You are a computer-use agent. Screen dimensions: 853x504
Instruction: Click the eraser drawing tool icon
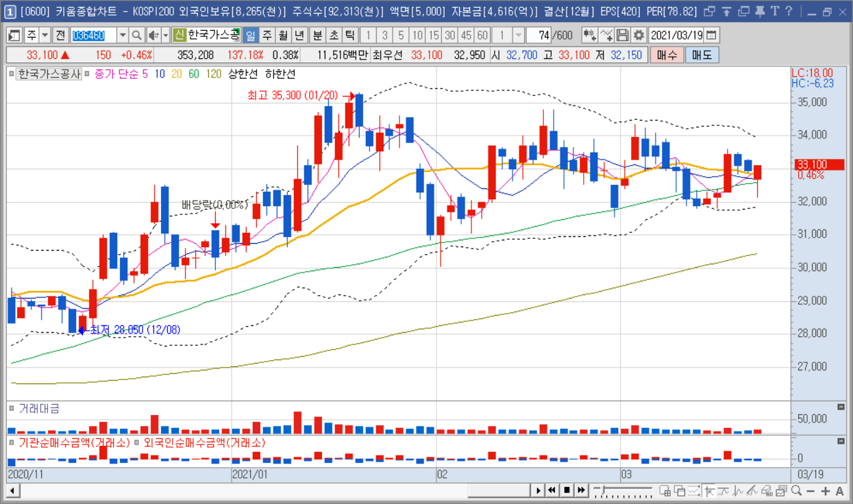(768, 490)
